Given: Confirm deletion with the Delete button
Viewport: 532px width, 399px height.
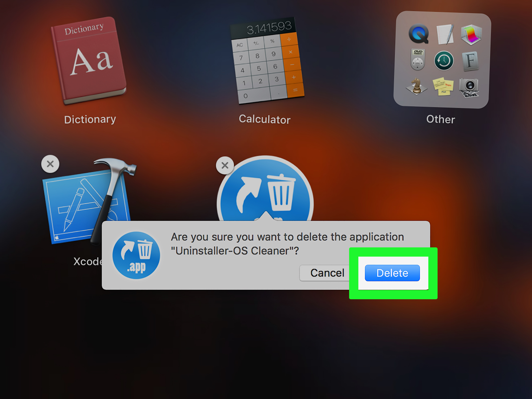Looking at the screenshot, I should click(x=392, y=273).
